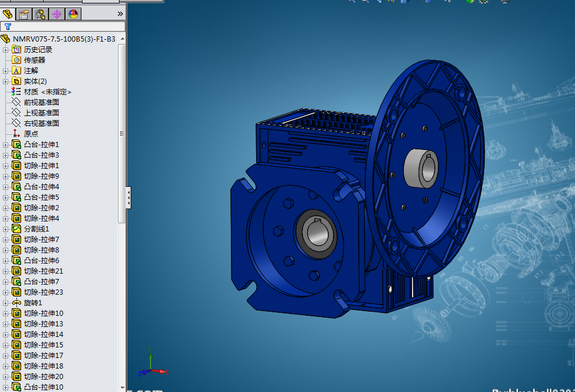Screen dimensions: 575x392
Task: Collapse the panel using the side handle
Action: 128,197
